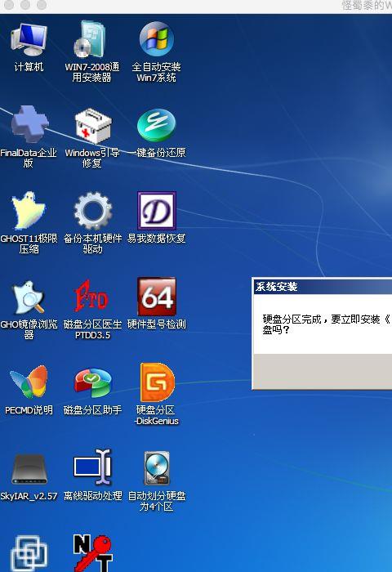Screen dimensions: 392x572
Task: Select the overlapping-windows icon at bottom left
Action: 29,553
